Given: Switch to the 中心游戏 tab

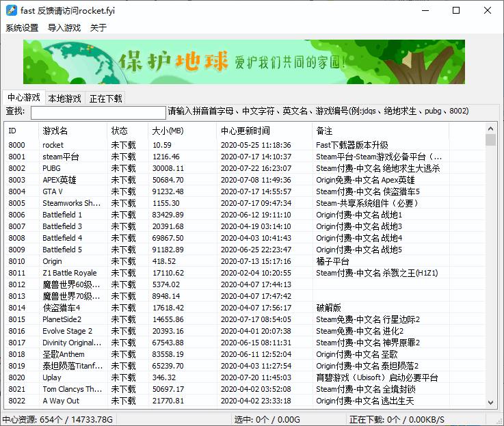Looking at the screenshot, I should point(24,97).
